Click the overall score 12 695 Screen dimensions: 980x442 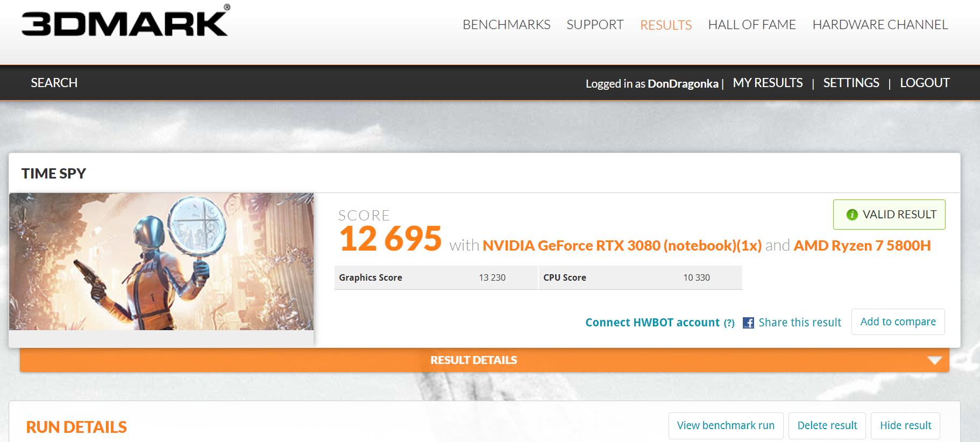390,239
